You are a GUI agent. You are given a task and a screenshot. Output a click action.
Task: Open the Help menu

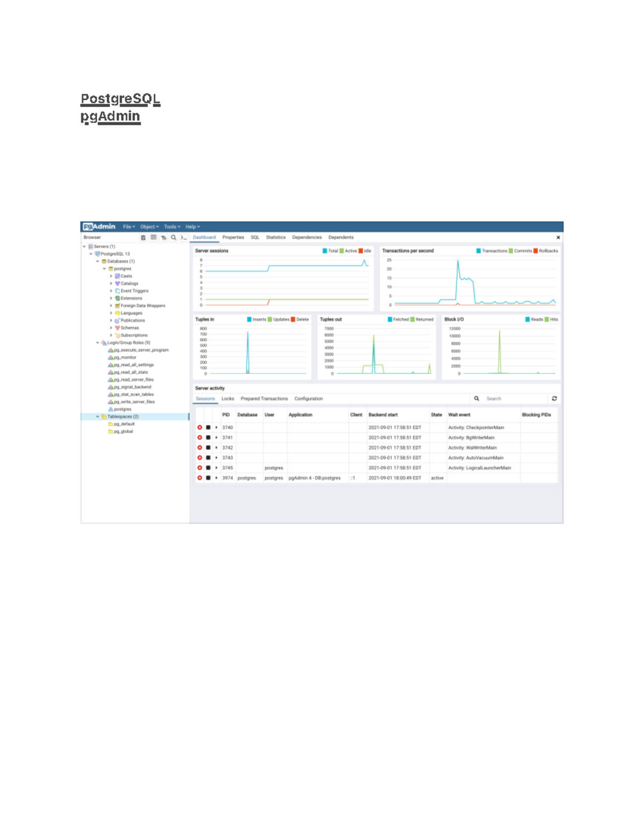(193, 227)
